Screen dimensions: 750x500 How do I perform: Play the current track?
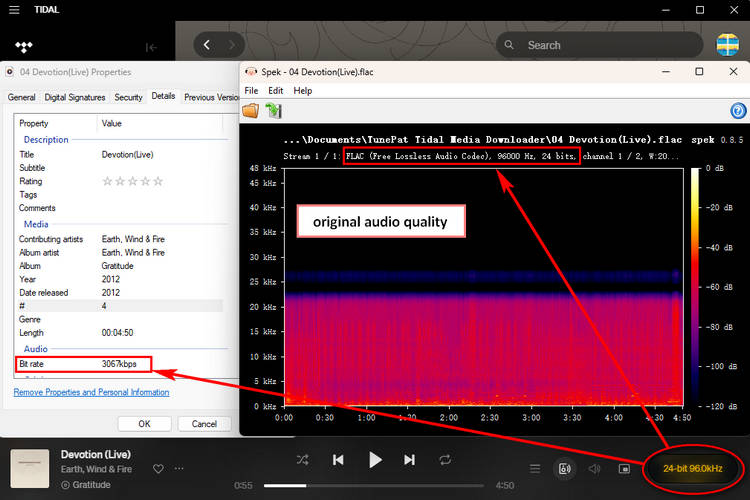375,460
